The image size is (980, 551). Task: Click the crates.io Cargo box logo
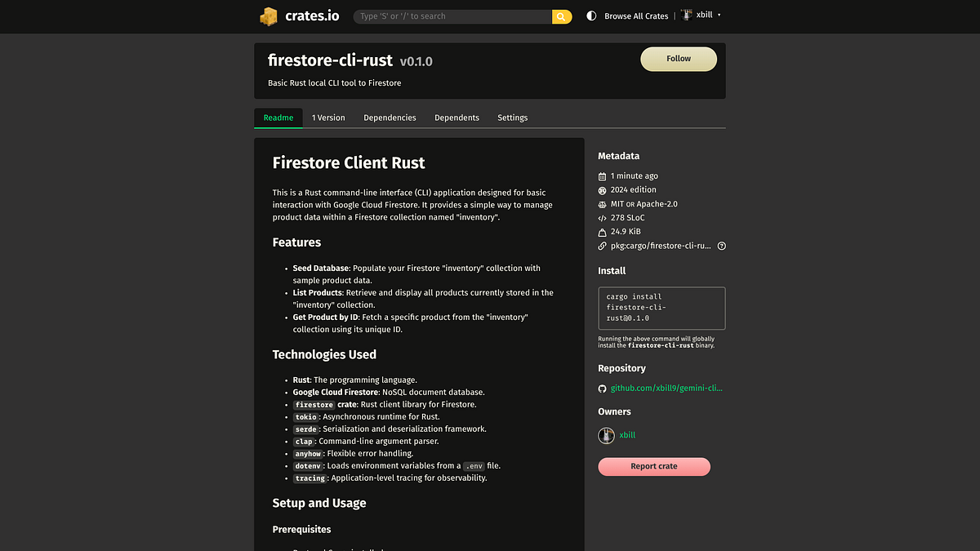point(268,16)
